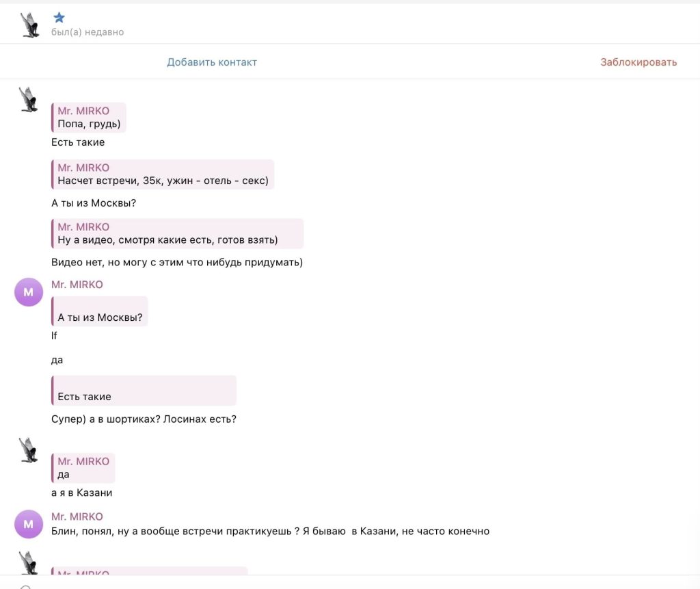Open the quoted reply starting "Насчет встречи"
The height and width of the screenshot is (589, 700).
[163, 174]
